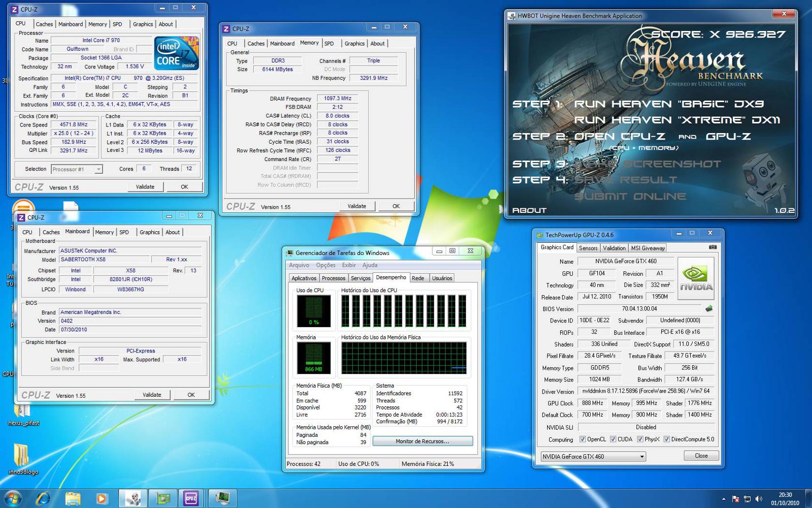Click the HWBOT Heaven title bar icon
This screenshot has height=508, width=812.
(x=512, y=16)
